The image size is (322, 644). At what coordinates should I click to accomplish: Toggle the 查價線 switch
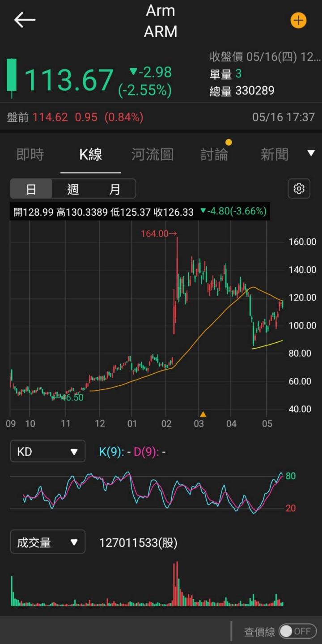[x=297, y=631]
